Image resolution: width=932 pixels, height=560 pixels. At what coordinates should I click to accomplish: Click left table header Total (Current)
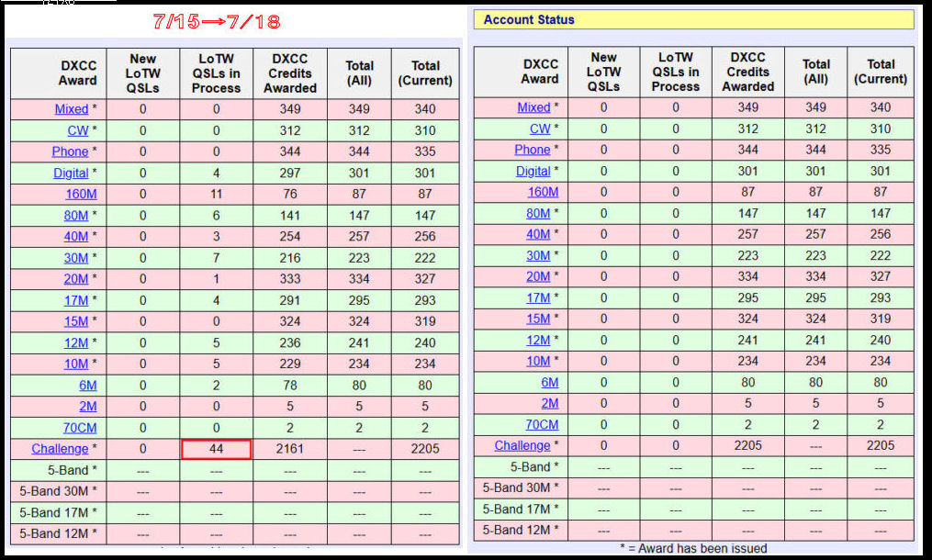click(425, 73)
